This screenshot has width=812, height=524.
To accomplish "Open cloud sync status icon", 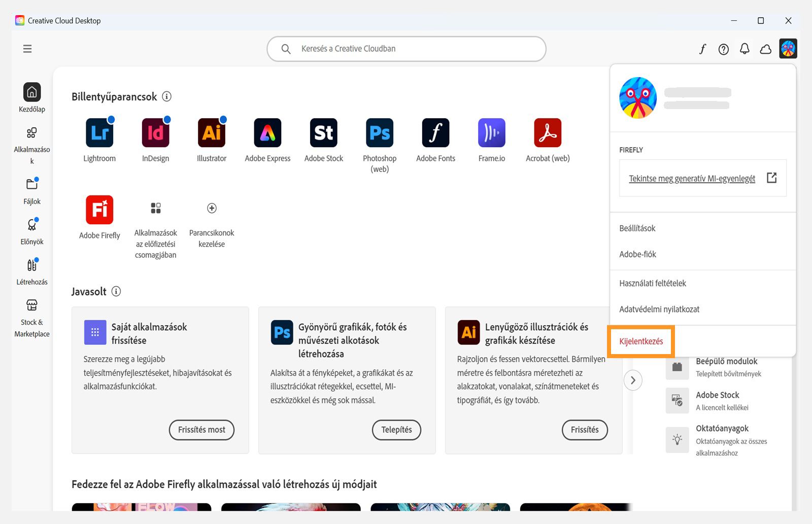I will pos(766,49).
